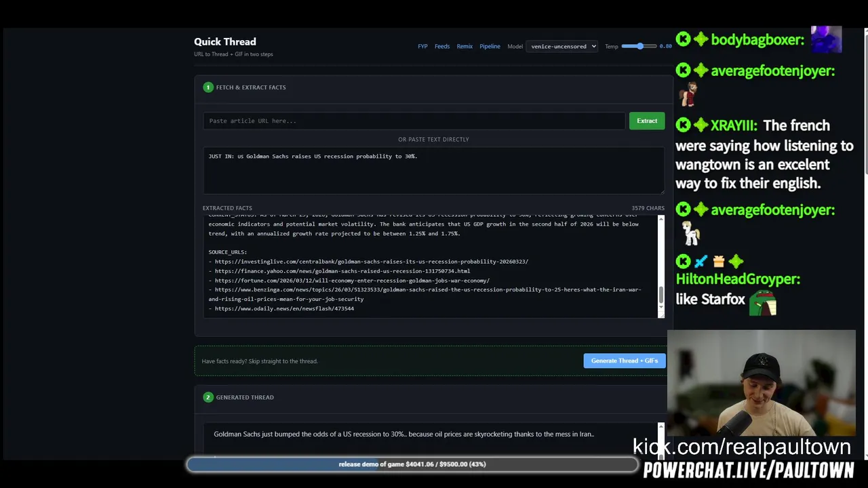Adjust the Temp slider
This screenshot has width=868, height=488.
(639, 46)
